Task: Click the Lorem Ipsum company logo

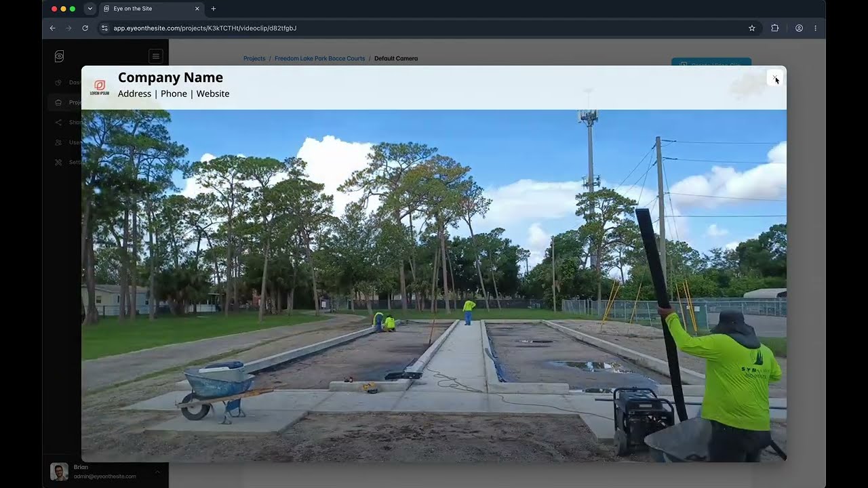Action: (100, 87)
